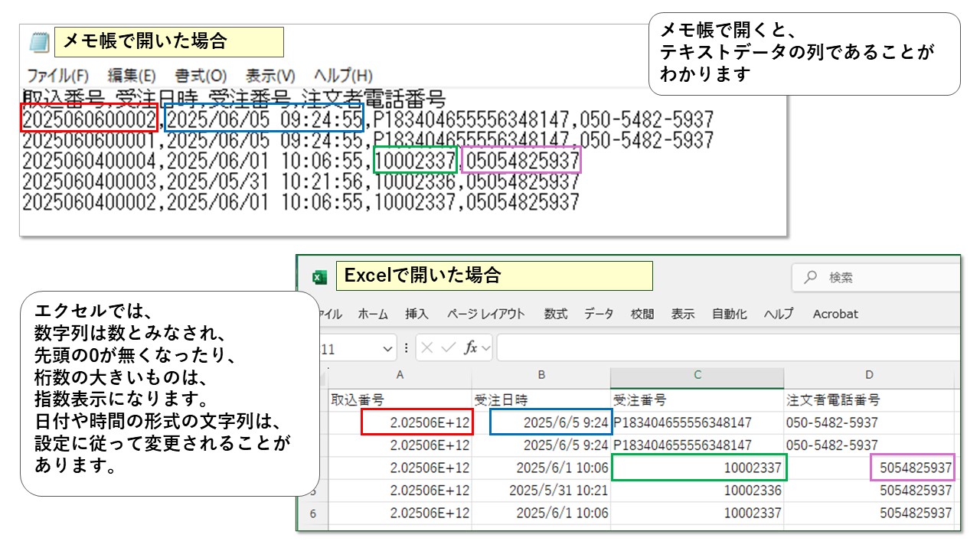Click 5054825937 in Excel row 6

pos(870,514)
